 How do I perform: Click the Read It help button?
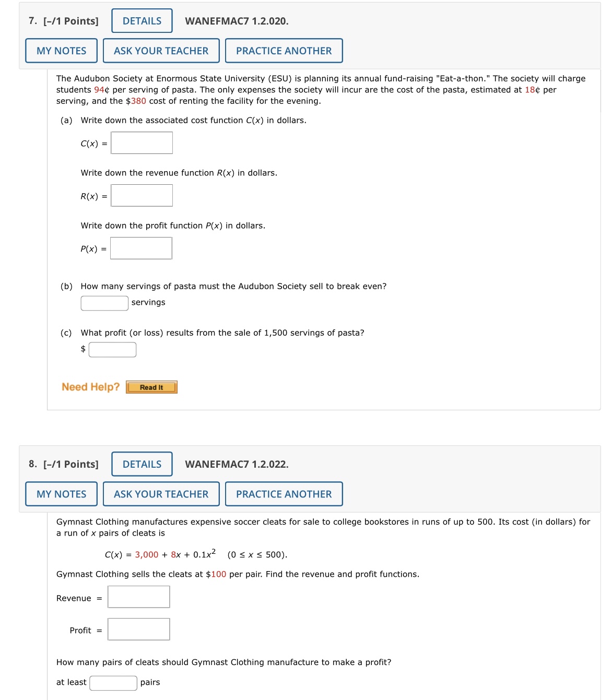click(x=151, y=387)
